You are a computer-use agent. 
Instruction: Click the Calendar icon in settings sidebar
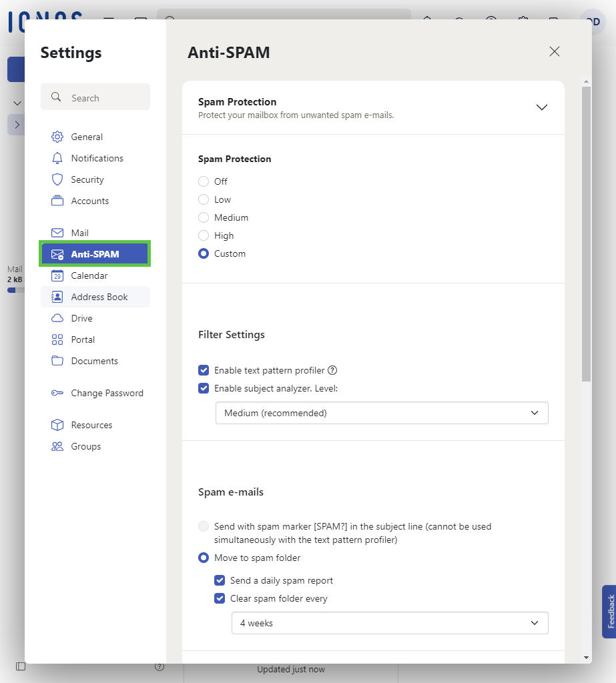point(57,275)
